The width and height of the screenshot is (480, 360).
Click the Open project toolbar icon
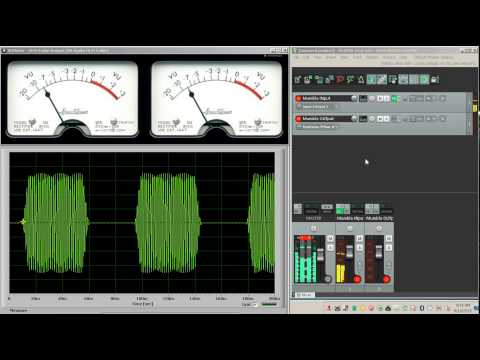[x=307, y=79]
